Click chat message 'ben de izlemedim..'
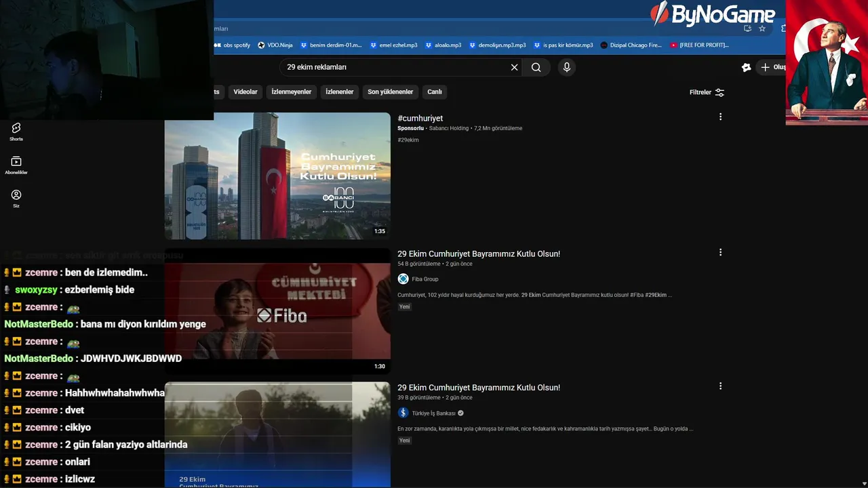868x488 pixels. tap(106, 272)
